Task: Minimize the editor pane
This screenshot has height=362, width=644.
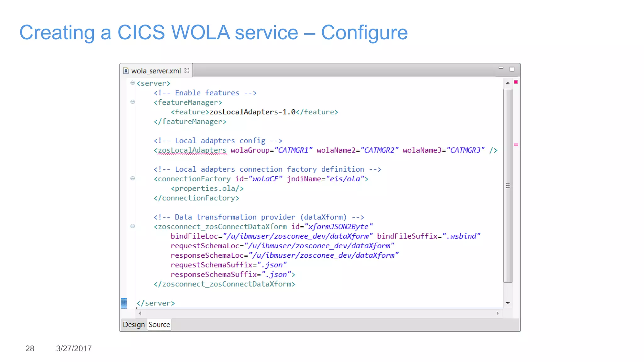Action: tap(501, 68)
